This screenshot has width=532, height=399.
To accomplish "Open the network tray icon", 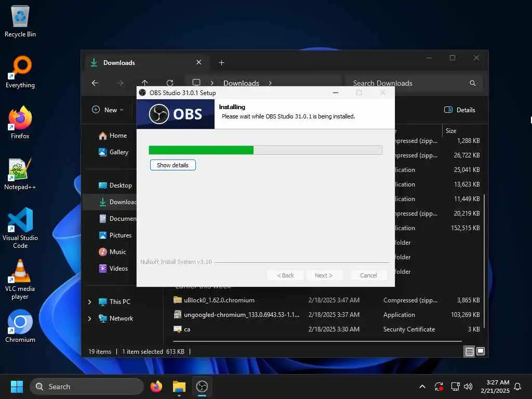I will [x=455, y=387].
